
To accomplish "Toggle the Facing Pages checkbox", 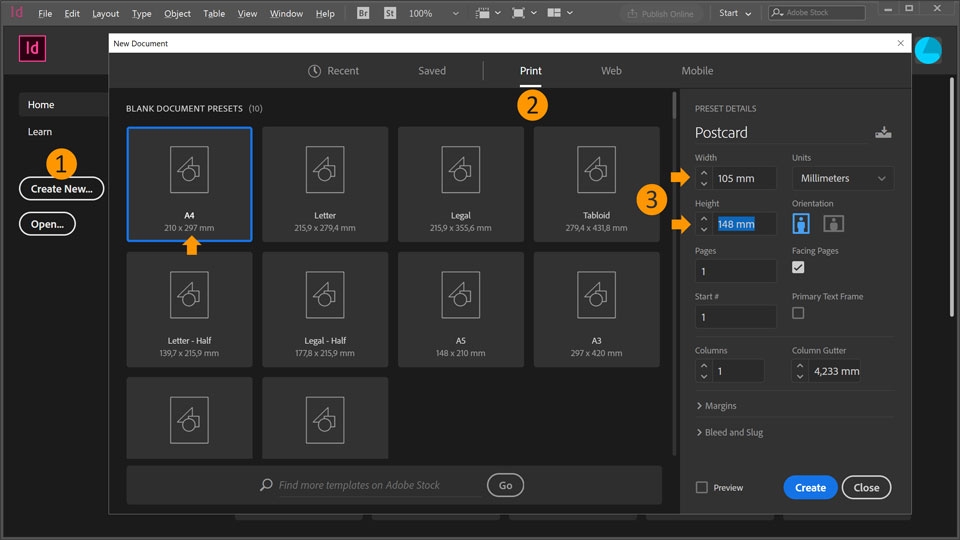I will click(x=798, y=268).
